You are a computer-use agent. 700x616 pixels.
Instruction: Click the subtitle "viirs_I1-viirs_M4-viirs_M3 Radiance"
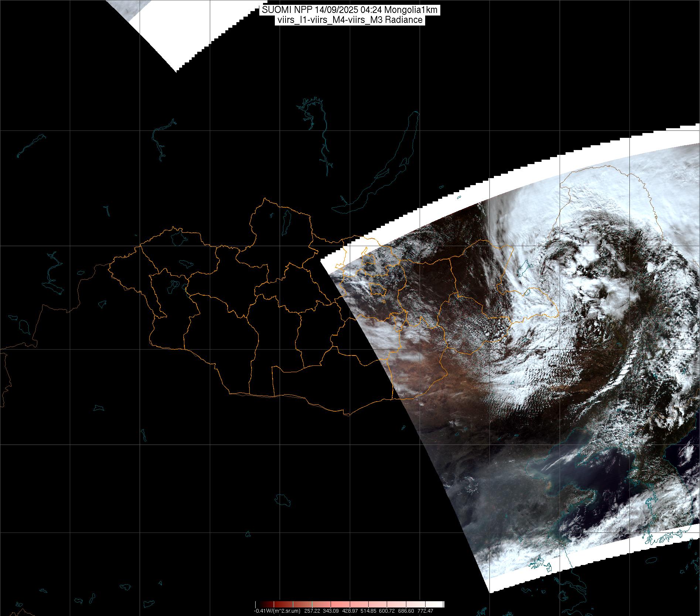350,20
